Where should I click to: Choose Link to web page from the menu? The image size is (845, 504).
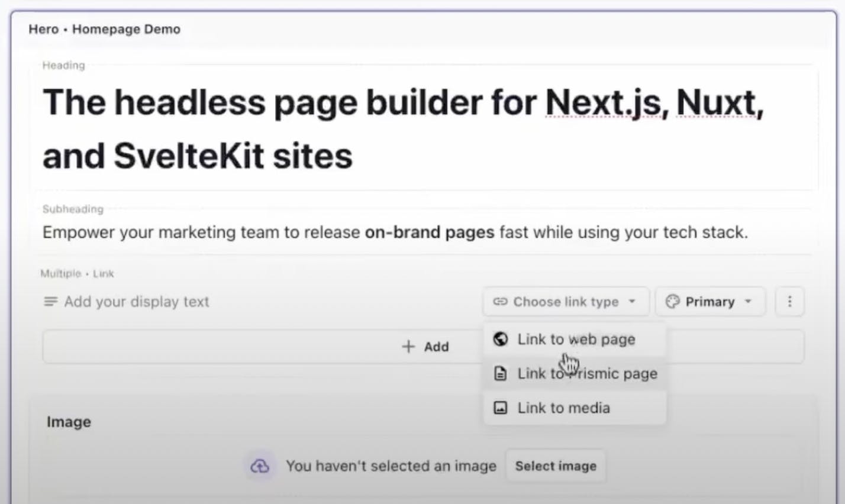[575, 339]
